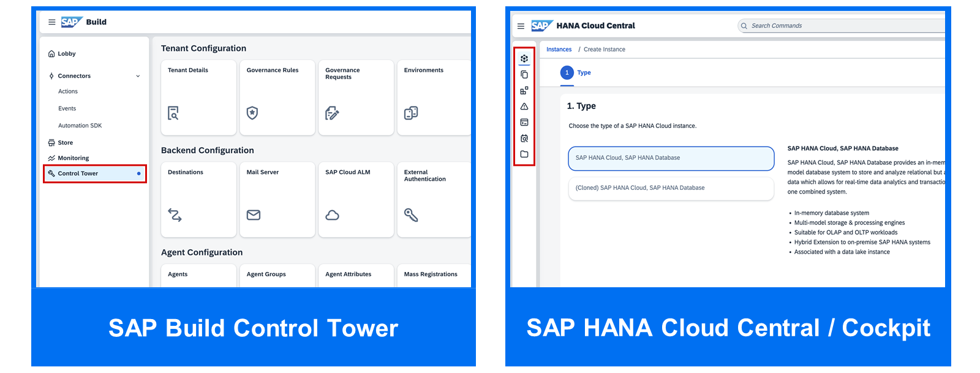This screenshot has width=980, height=373.
Task: Focus the Search Commands field
Action: click(841, 26)
